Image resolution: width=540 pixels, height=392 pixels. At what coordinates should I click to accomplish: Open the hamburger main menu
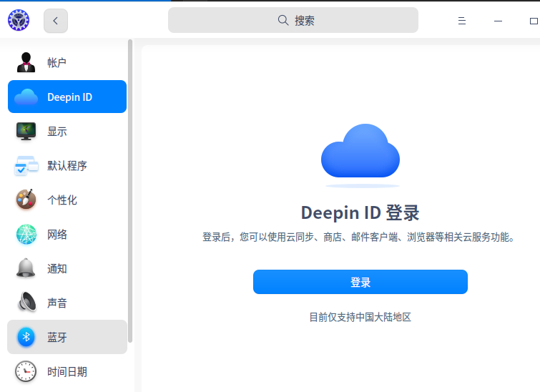click(x=462, y=21)
